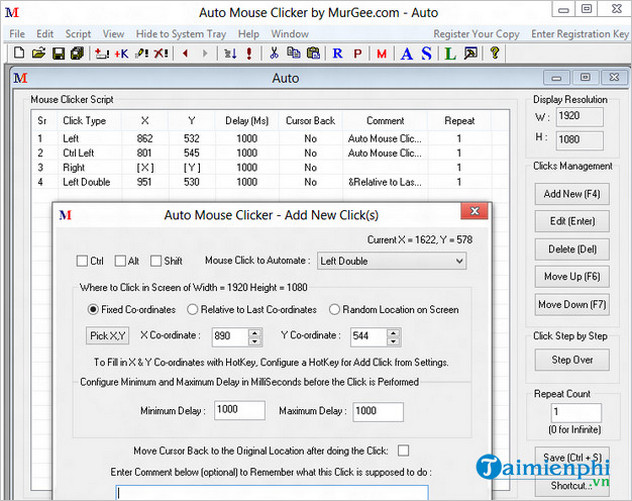This screenshot has height=501, width=632.
Task: Click the Add New (F4) button
Action: click(x=572, y=194)
